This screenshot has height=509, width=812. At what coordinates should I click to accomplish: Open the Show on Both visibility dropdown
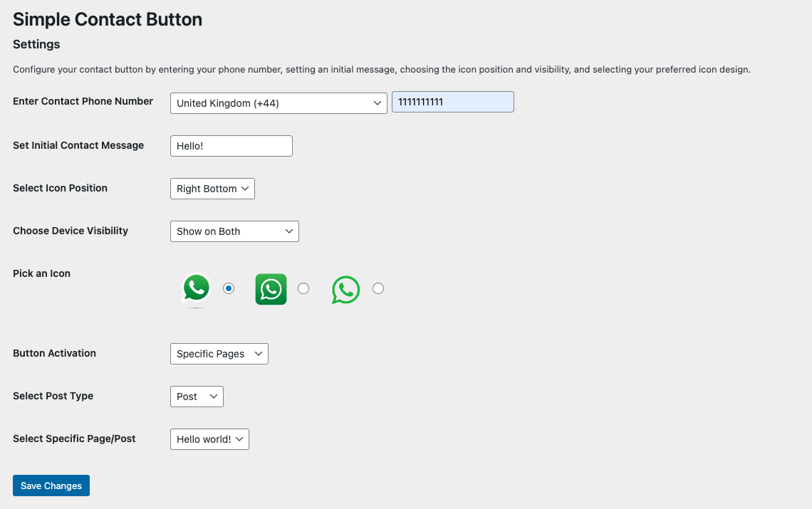pyautogui.click(x=234, y=231)
